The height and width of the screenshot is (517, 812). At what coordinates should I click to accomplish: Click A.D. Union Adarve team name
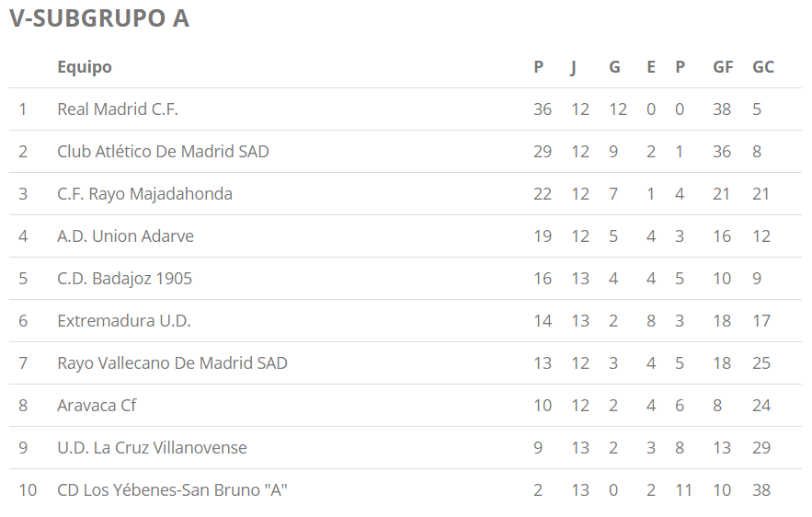click(x=125, y=236)
